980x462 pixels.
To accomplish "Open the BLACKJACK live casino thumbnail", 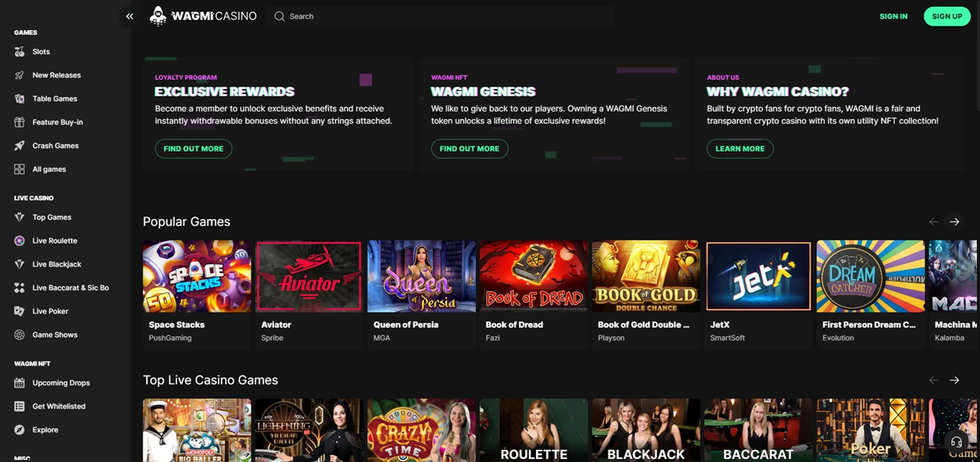I will pos(645,430).
